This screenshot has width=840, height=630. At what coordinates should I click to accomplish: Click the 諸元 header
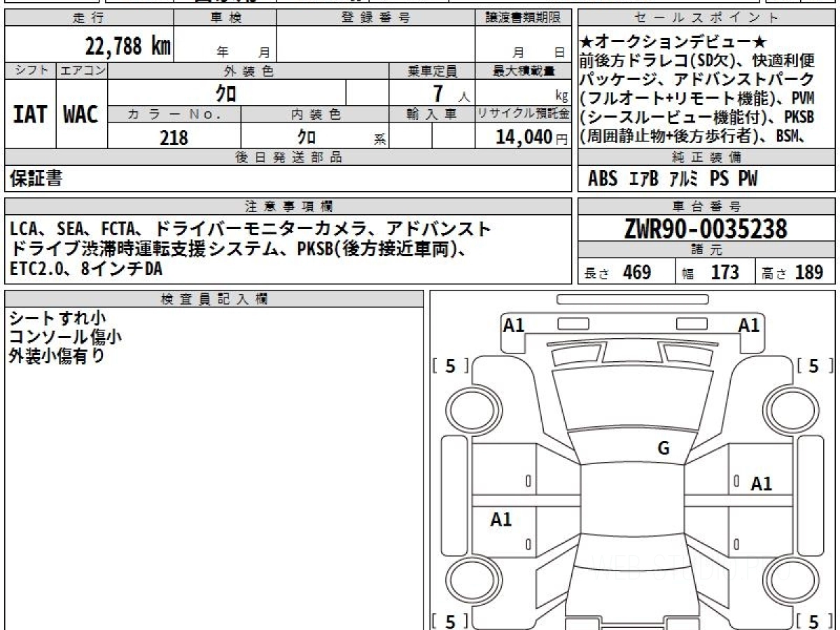(707, 250)
